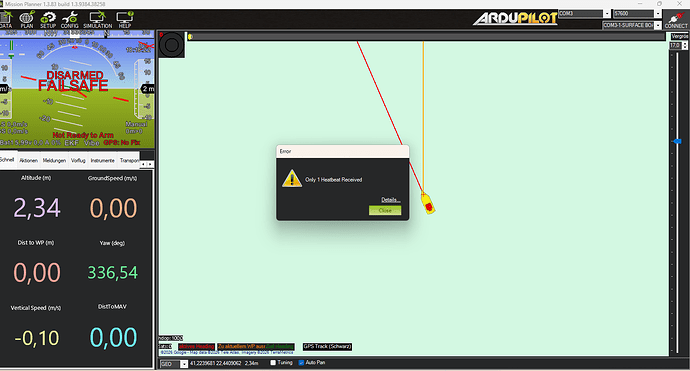Click the Not Ready to Arm message

(x=83, y=135)
